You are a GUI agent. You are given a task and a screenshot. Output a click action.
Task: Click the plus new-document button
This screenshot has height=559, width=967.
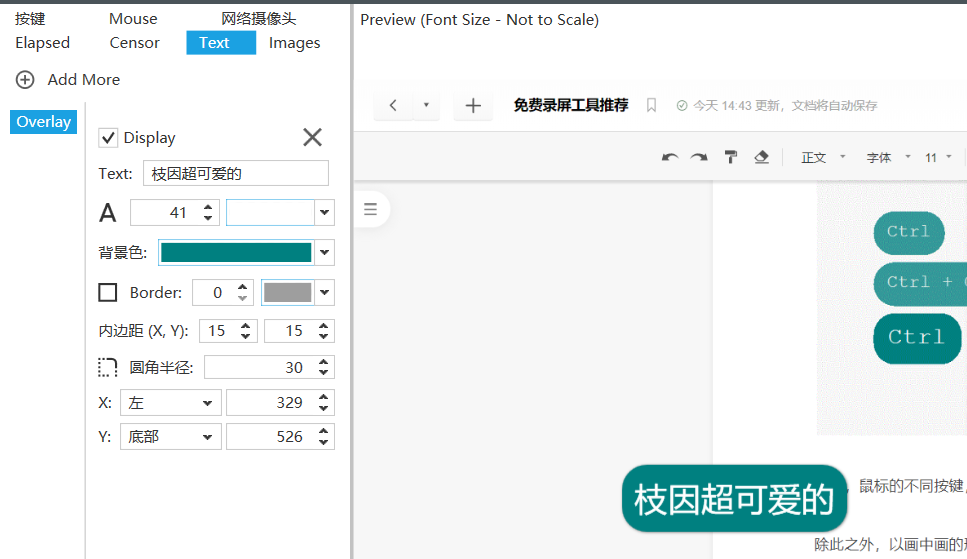(x=473, y=105)
